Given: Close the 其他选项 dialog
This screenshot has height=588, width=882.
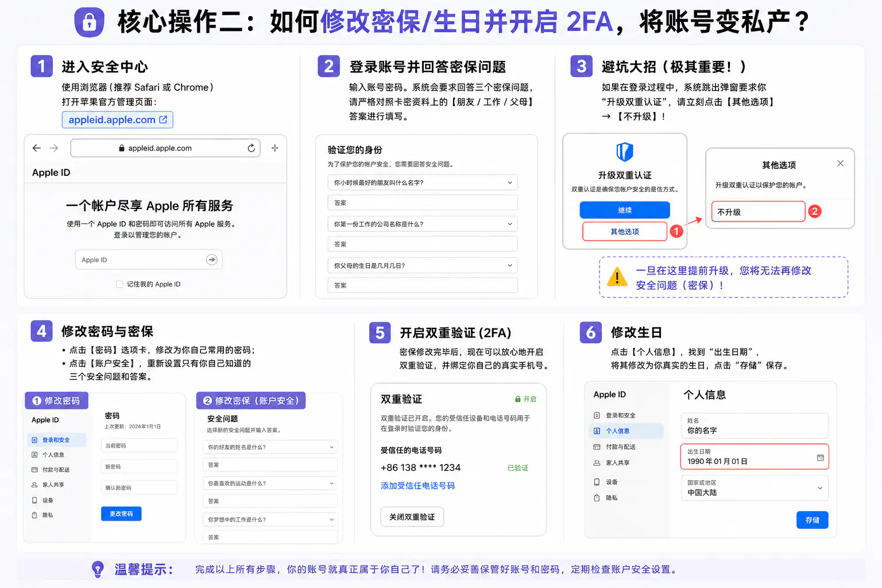Looking at the screenshot, I should (840, 164).
